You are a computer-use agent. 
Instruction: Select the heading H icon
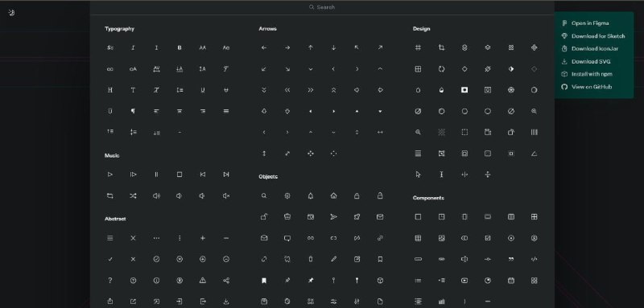click(x=110, y=90)
